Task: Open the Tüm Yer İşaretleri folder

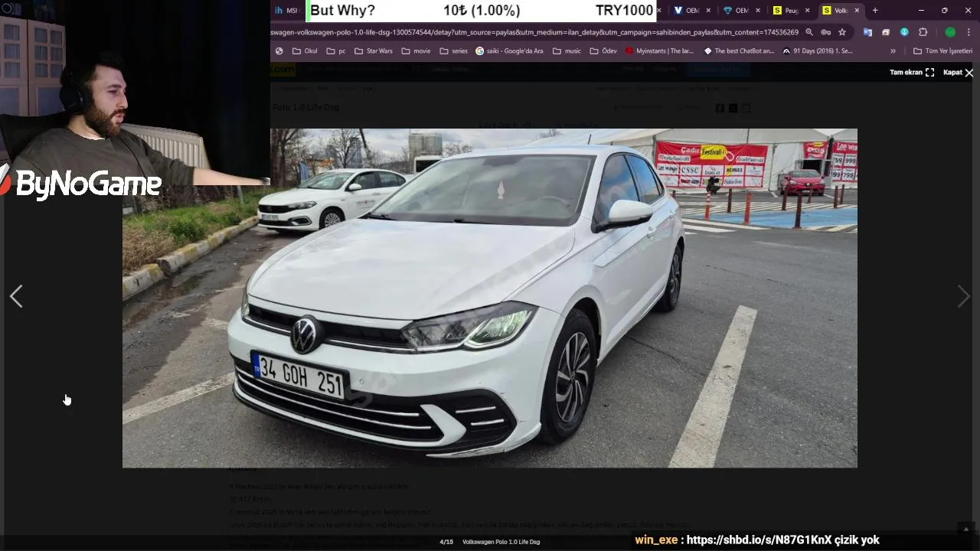Action: 943,51
